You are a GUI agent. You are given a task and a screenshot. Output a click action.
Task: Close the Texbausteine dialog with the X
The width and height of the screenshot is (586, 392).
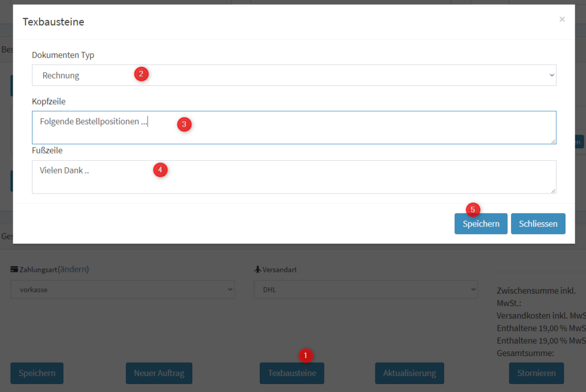(562, 19)
